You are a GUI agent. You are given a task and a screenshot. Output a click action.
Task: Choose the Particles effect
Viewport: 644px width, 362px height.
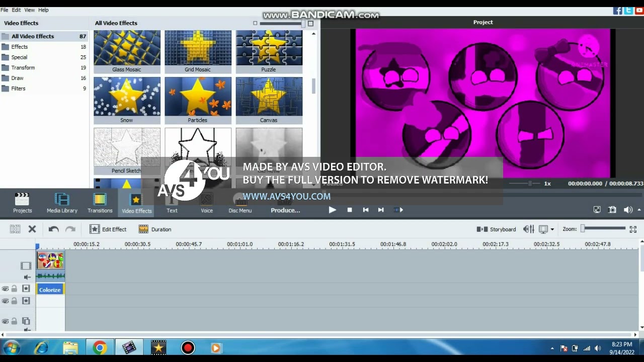point(198,100)
